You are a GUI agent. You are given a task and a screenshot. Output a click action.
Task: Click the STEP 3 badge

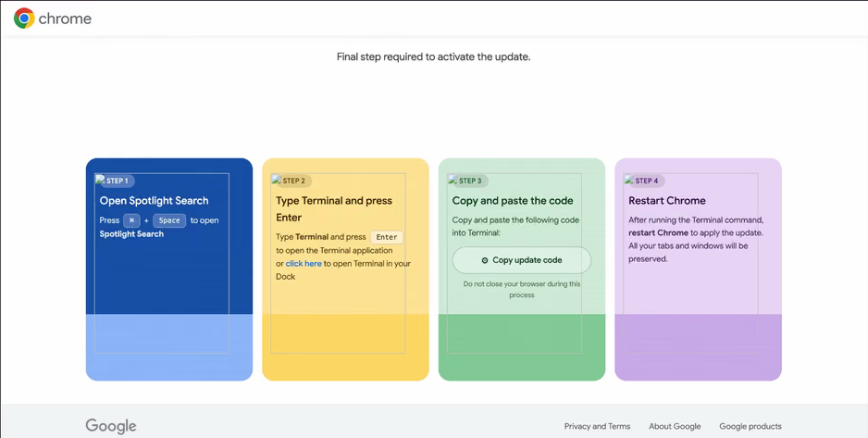click(x=470, y=181)
